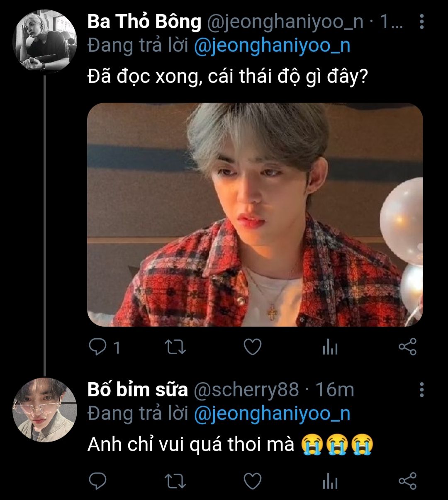The height and width of the screenshot is (500, 448).
Task: Like Bố bỉm sữa's crying emoji reply
Action: 252,481
